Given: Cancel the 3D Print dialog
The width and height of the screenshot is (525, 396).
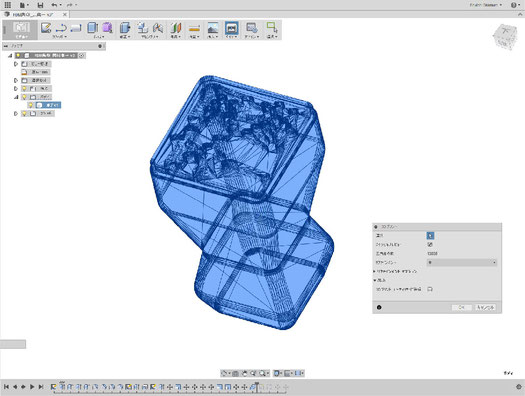Looking at the screenshot, I should pyautogui.click(x=485, y=307).
